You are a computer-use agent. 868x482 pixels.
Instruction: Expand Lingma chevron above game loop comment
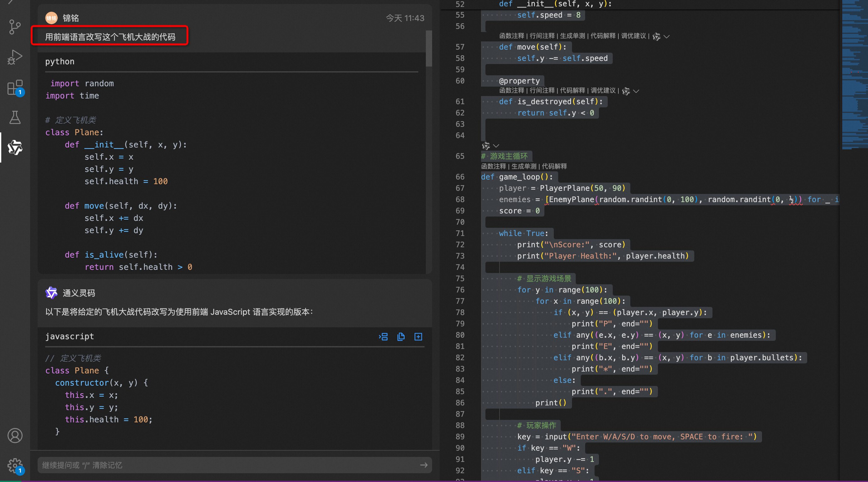pyautogui.click(x=496, y=146)
